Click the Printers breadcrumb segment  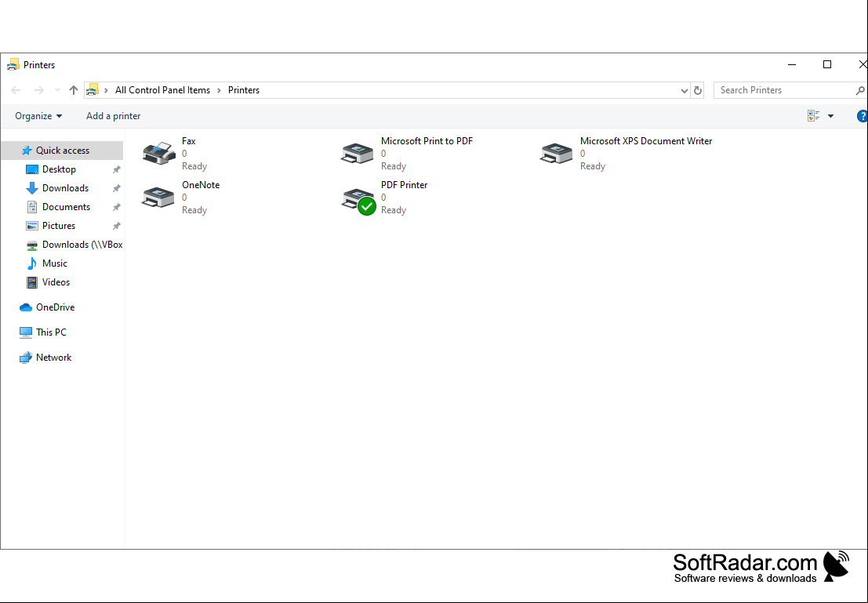pos(244,90)
